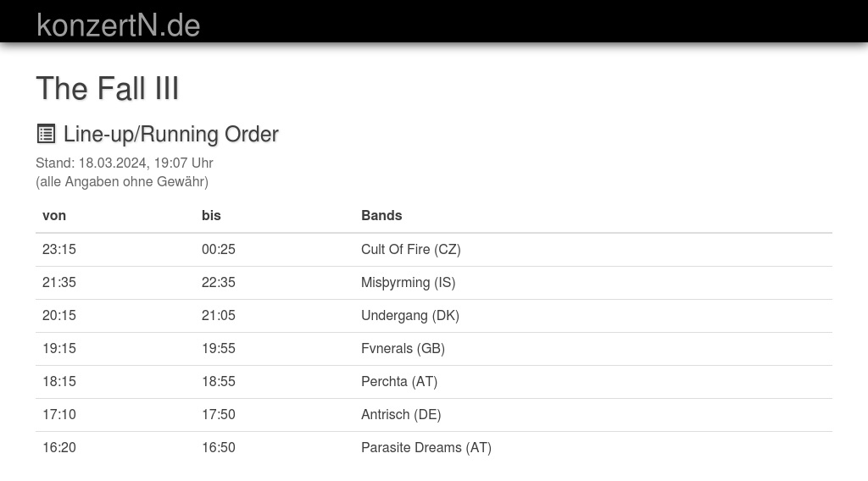Click the 00:25 end time cell
Screen dimensions: 868x481
pos(219,249)
